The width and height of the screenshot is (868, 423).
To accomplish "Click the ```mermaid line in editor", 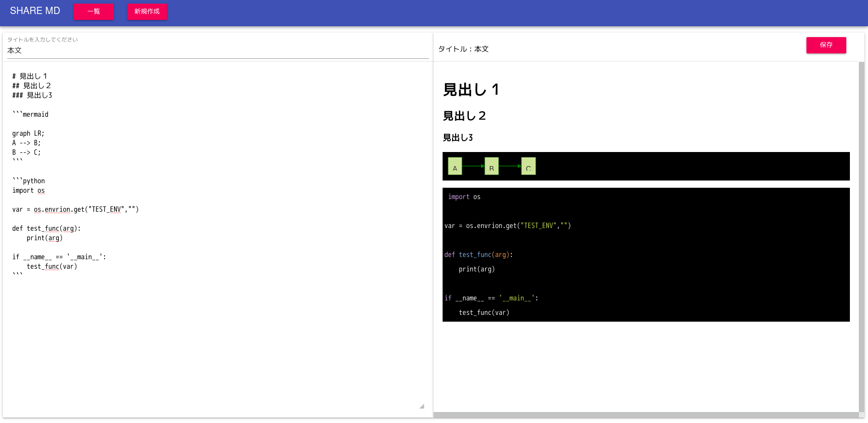I will (30, 114).
